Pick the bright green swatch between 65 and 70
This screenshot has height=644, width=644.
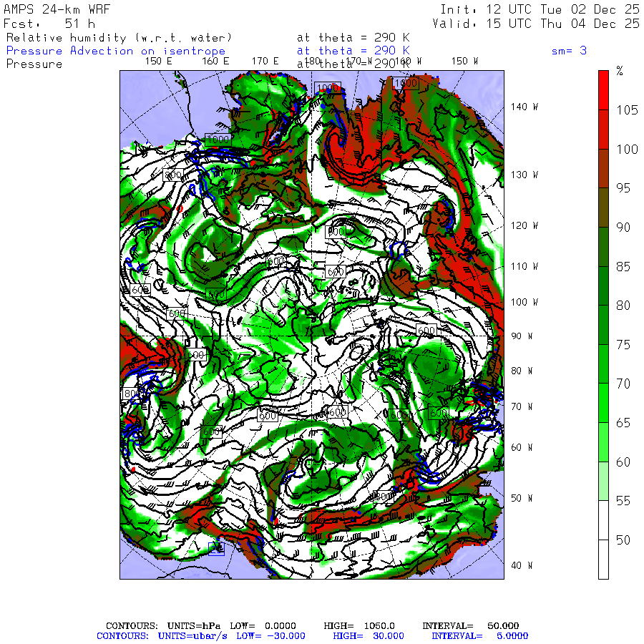point(603,403)
